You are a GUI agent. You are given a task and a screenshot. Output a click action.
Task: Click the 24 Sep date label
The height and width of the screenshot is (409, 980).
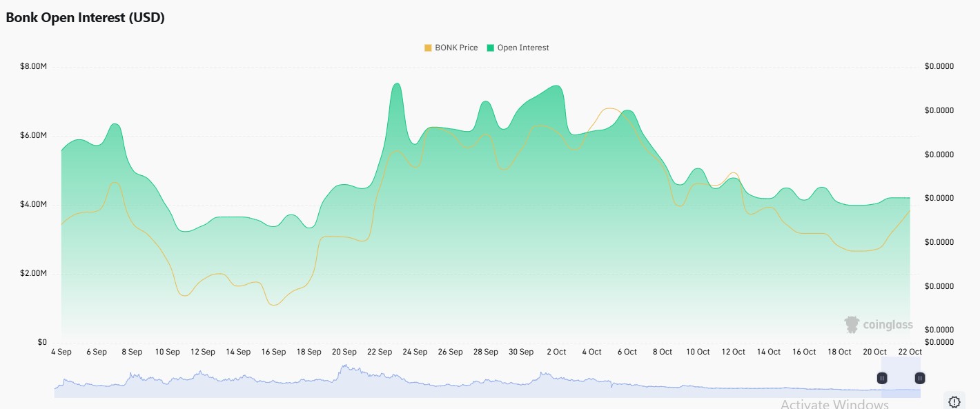pos(415,352)
